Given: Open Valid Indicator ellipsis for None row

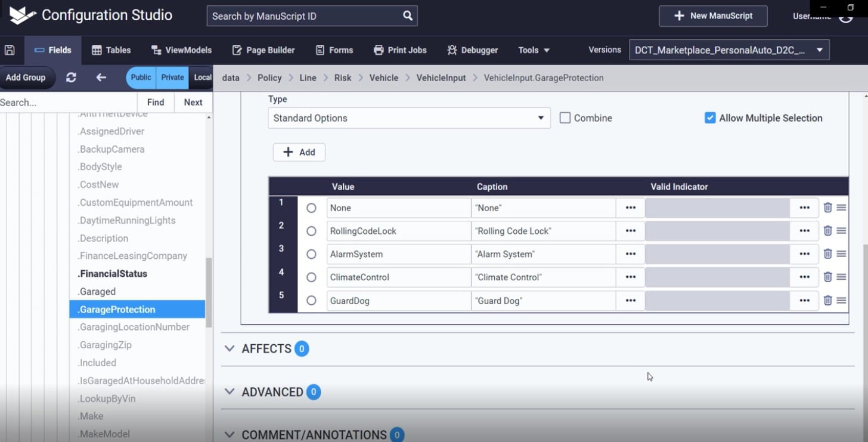Looking at the screenshot, I should [804, 208].
